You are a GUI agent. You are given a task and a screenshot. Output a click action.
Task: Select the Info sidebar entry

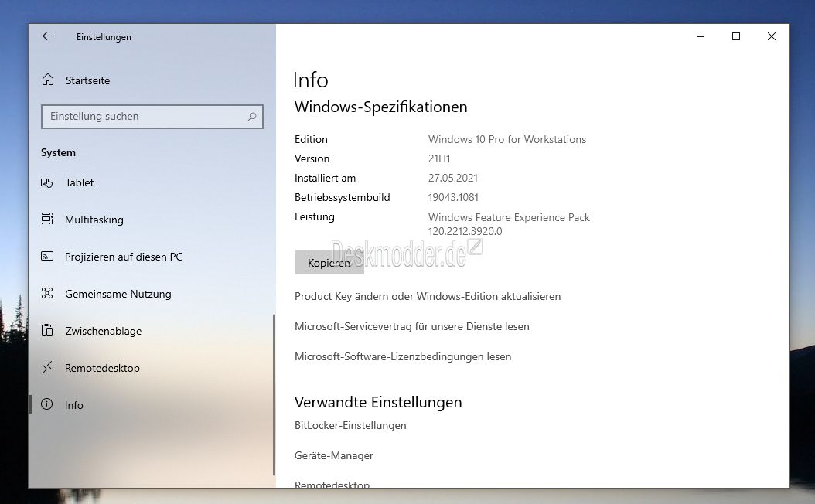pos(74,405)
